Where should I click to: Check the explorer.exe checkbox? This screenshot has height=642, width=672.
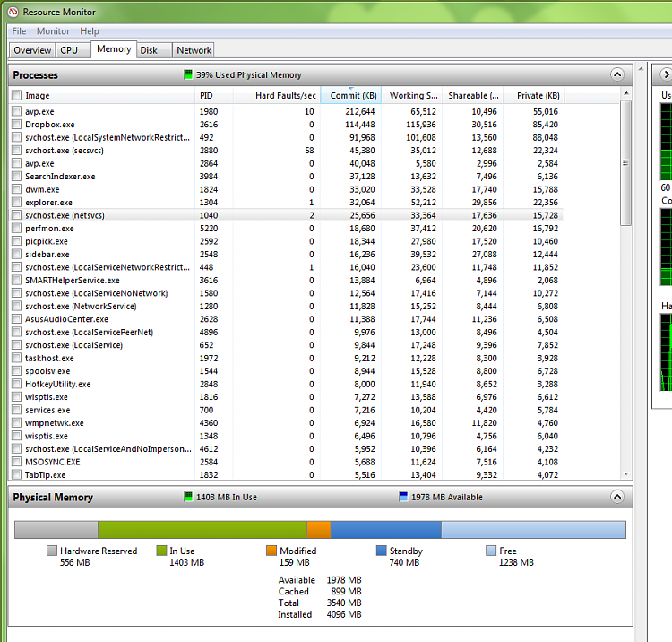tap(16, 202)
